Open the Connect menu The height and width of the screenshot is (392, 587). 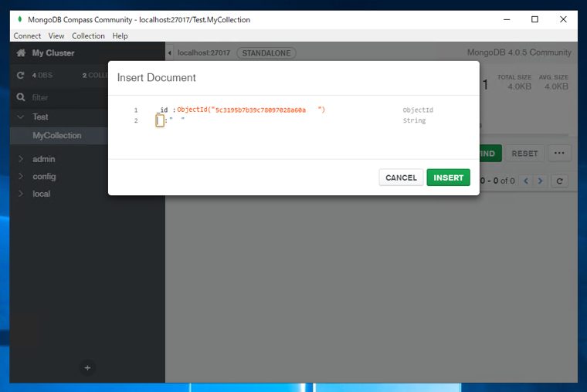[x=27, y=36]
